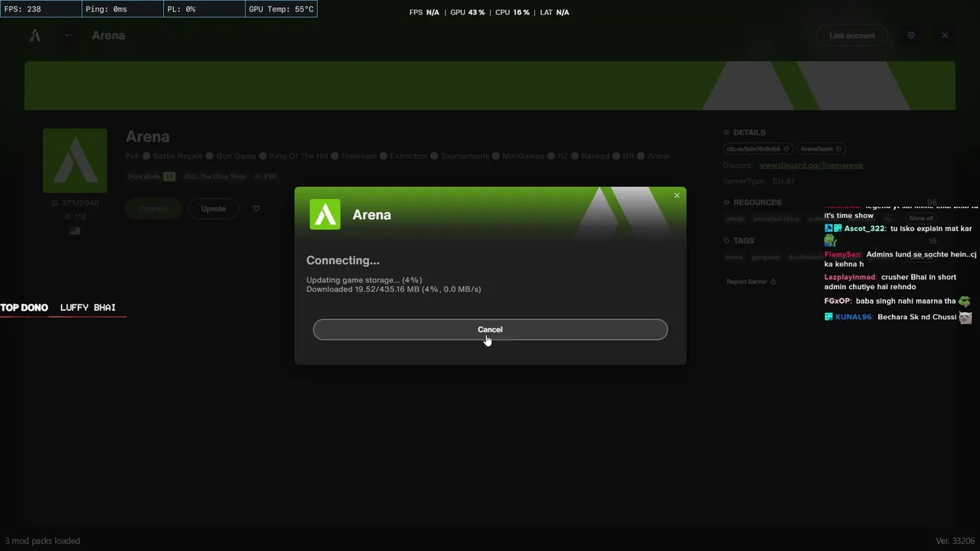The image size is (980, 551).
Task: Close the Arena connecting dialog
Action: coord(677,196)
